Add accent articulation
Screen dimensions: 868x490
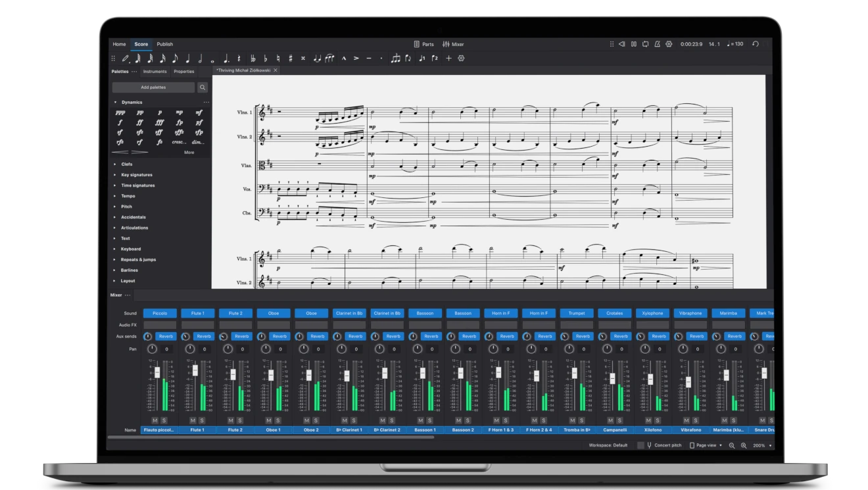[356, 58]
